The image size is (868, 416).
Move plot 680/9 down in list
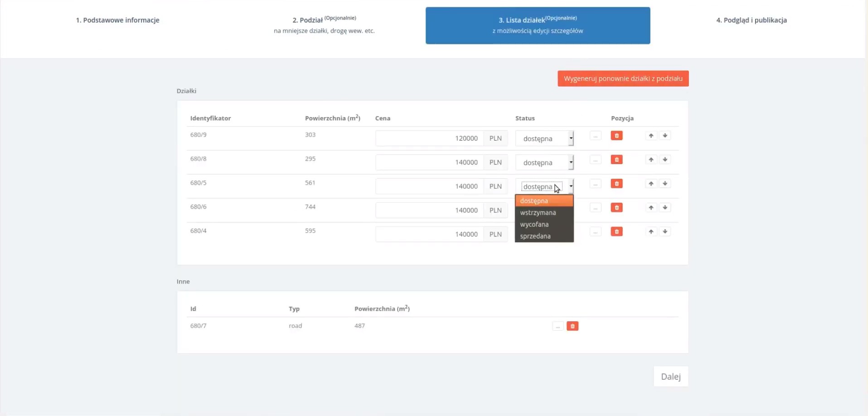[664, 136]
